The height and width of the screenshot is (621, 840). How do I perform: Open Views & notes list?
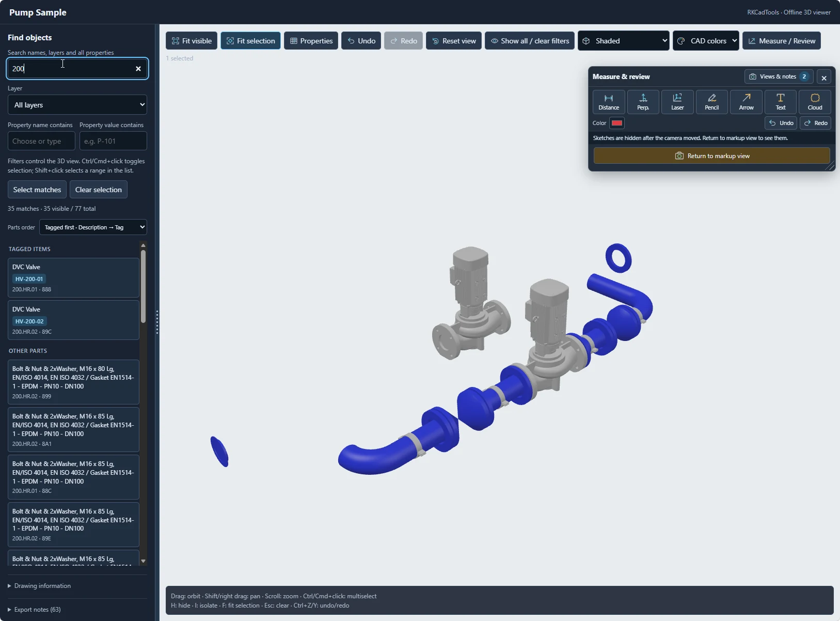point(779,76)
